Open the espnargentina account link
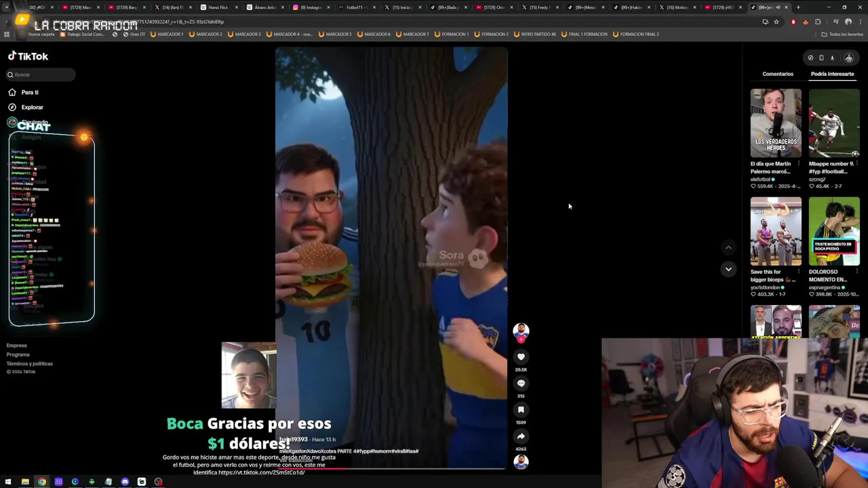Screen dimensions: 868x488 pos(825,287)
